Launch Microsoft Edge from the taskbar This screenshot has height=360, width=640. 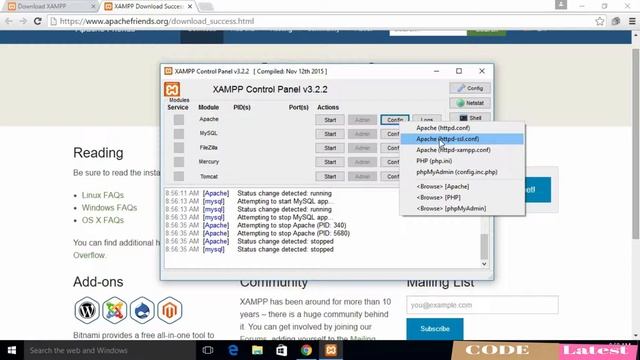(233, 350)
